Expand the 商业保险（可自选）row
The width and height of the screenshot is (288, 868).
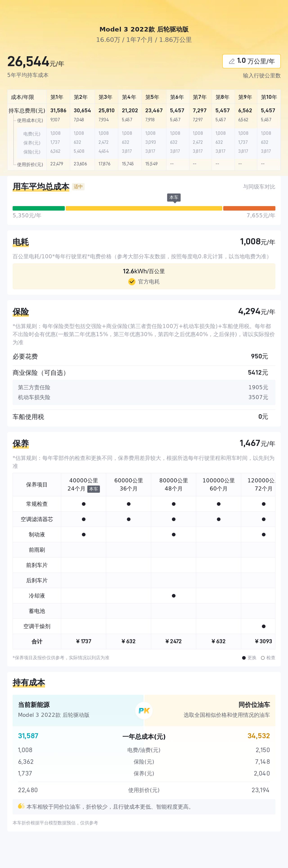coord(144,373)
